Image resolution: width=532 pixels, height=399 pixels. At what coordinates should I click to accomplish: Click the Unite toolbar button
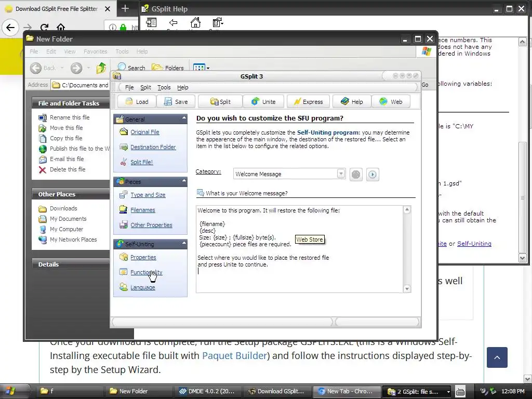tap(263, 102)
